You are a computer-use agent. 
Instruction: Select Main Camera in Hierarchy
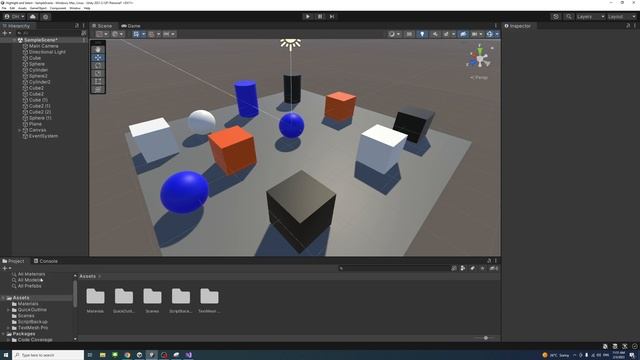pyautogui.click(x=43, y=46)
